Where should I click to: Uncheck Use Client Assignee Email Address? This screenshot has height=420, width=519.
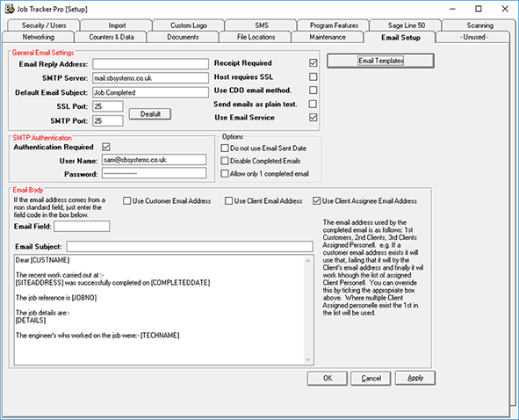pyautogui.click(x=317, y=201)
